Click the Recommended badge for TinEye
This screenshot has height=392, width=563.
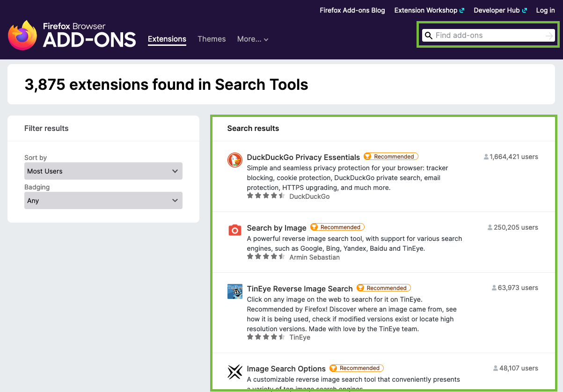383,288
